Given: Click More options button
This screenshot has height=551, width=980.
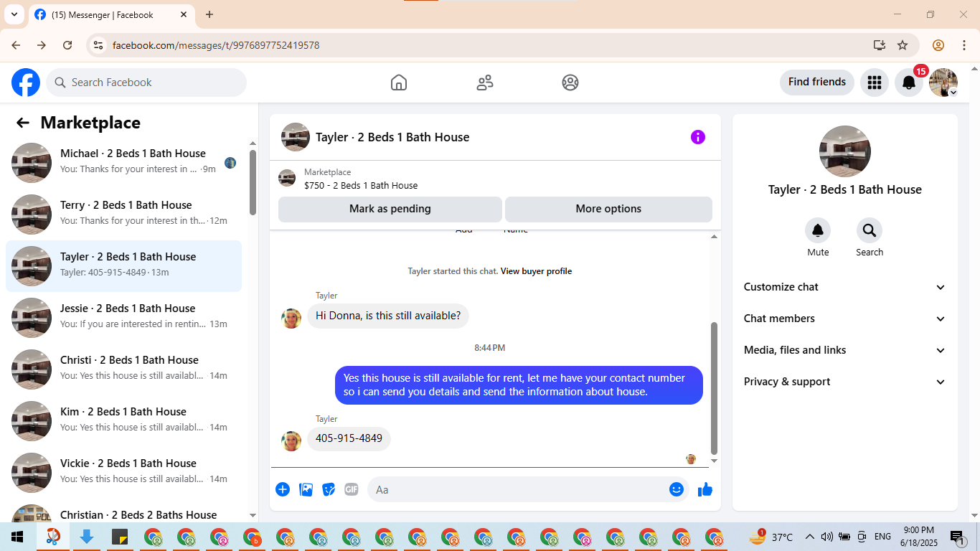Looking at the screenshot, I should click(608, 209).
